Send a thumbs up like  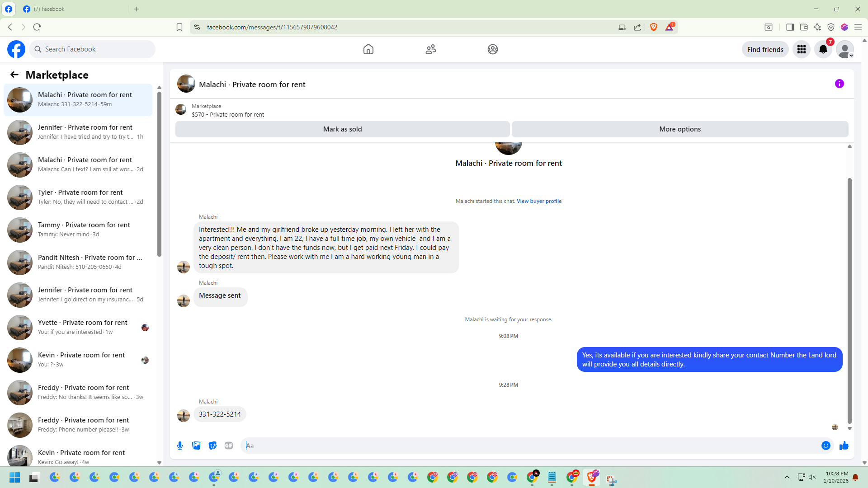pos(844,446)
